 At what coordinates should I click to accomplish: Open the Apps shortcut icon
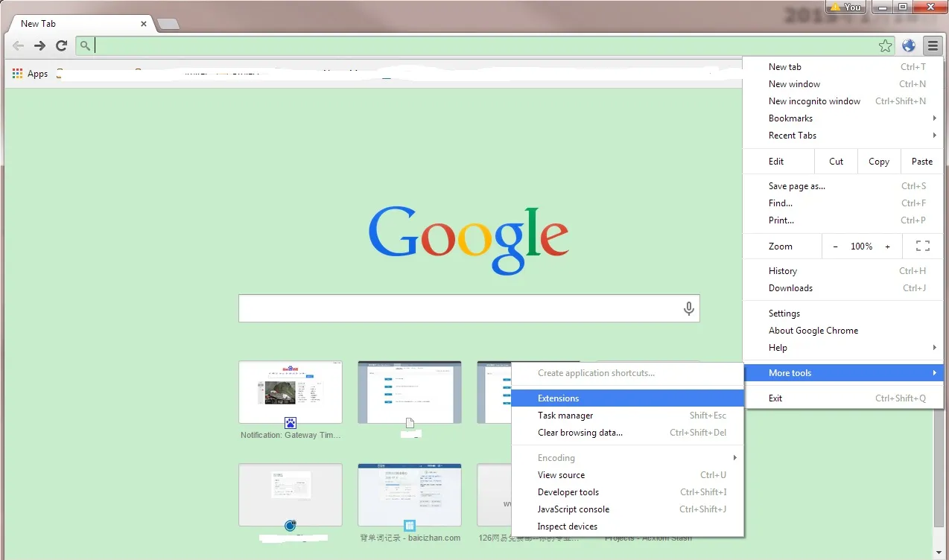pyautogui.click(x=18, y=74)
